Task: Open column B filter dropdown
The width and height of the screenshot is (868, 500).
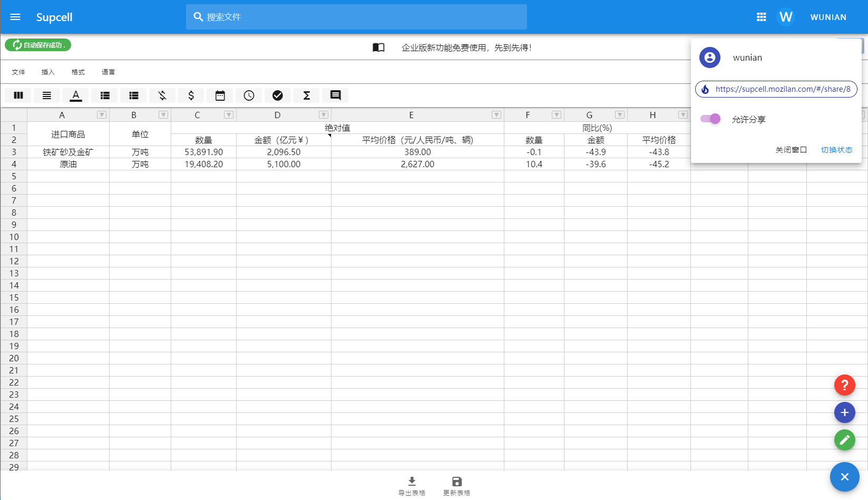Action: (163, 115)
